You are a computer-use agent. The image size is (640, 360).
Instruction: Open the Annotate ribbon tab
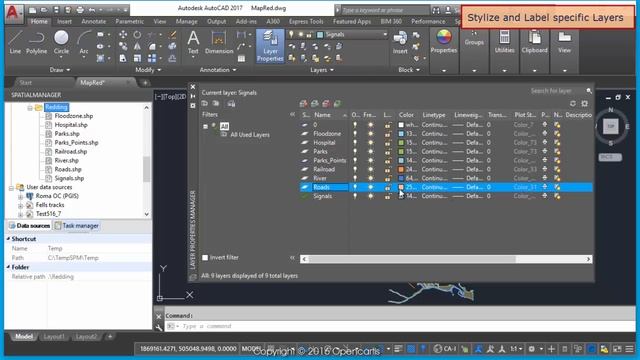(93, 21)
